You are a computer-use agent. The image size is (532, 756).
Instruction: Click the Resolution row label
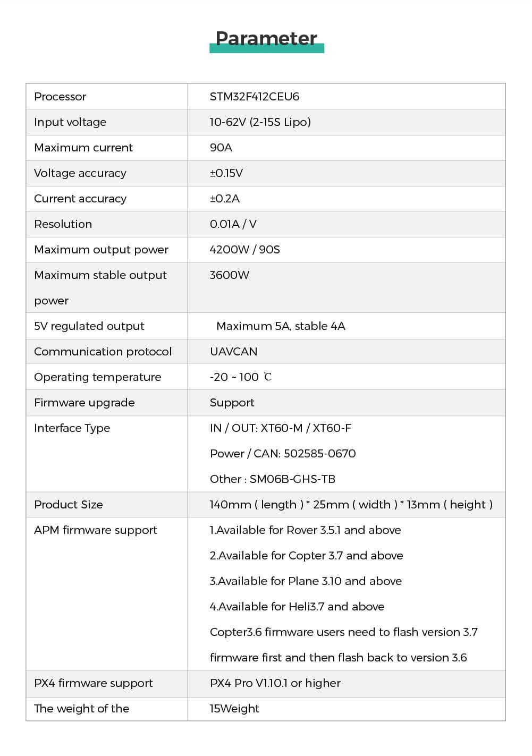63,224
